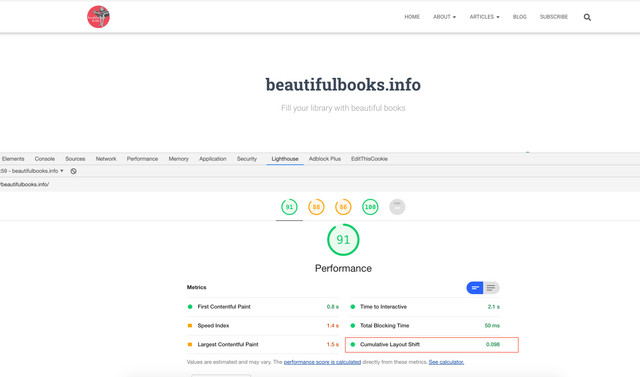Expand the ARTICLES dropdown menu

[484, 17]
